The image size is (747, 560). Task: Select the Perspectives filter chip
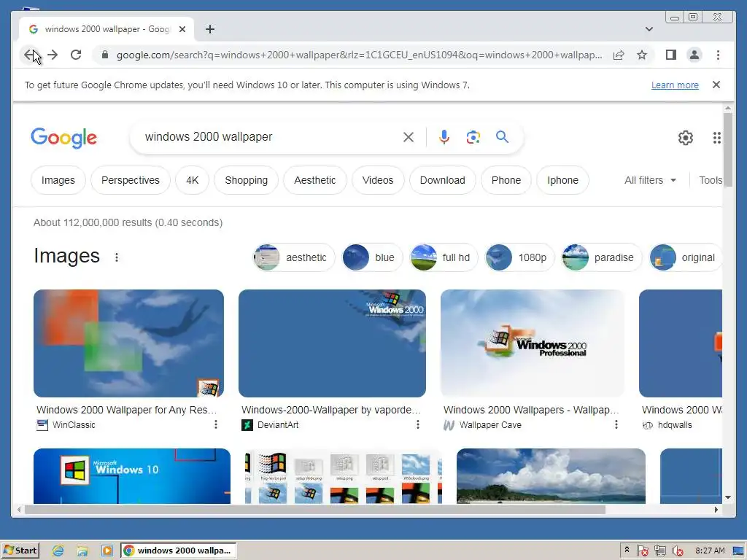[130, 180]
